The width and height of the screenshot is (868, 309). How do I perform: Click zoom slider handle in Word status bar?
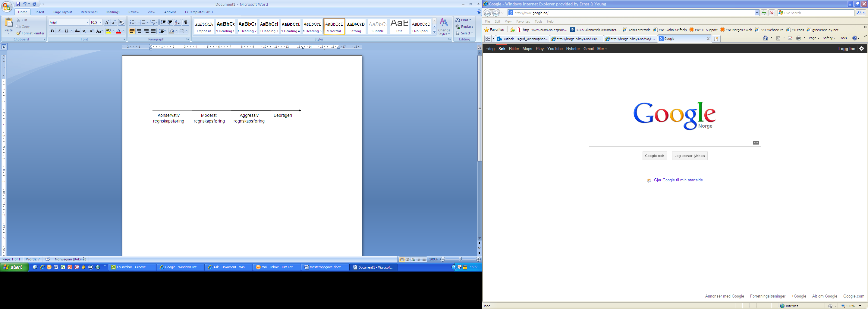(460, 260)
